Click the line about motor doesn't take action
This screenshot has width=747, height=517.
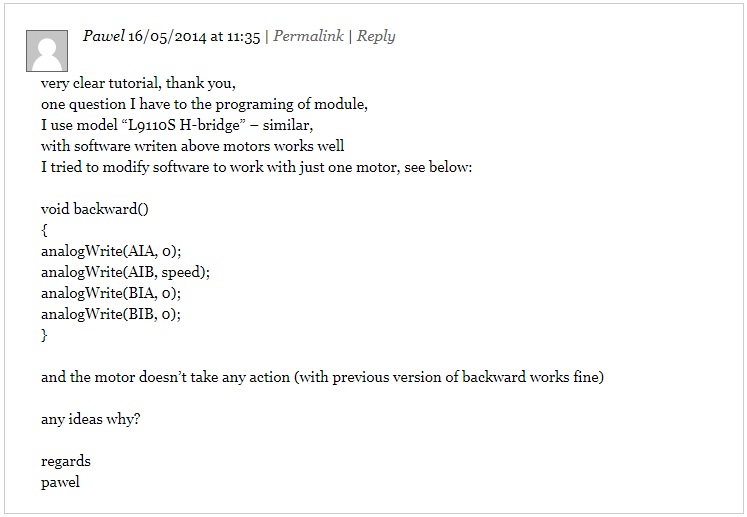(323, 377)
